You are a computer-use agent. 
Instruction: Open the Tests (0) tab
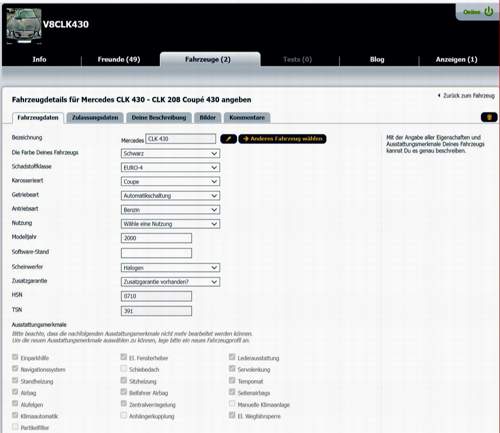point(297,59)
